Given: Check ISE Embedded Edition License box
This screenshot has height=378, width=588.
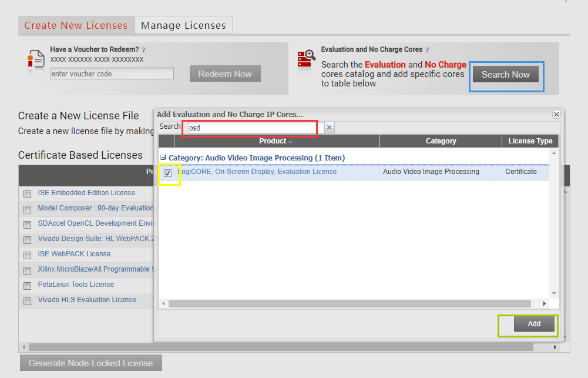Looking at the screenshot, I should [x=28, y=193].
